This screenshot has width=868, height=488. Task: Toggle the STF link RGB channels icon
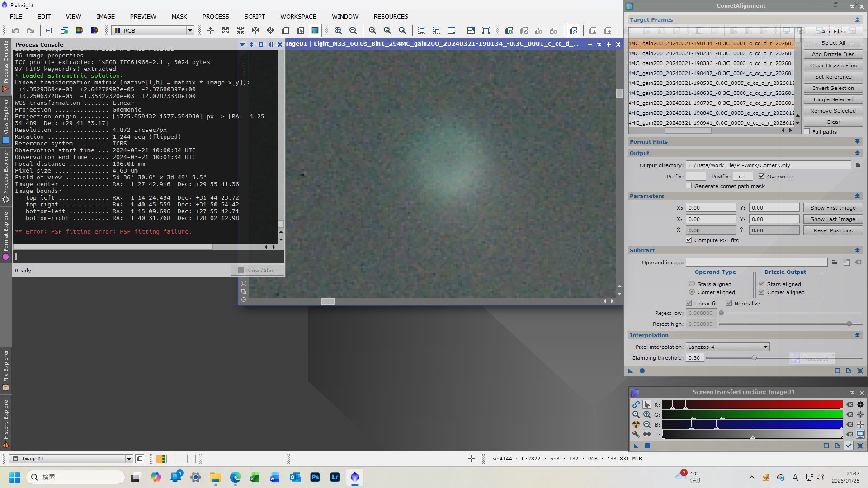[x=636, y=404]
